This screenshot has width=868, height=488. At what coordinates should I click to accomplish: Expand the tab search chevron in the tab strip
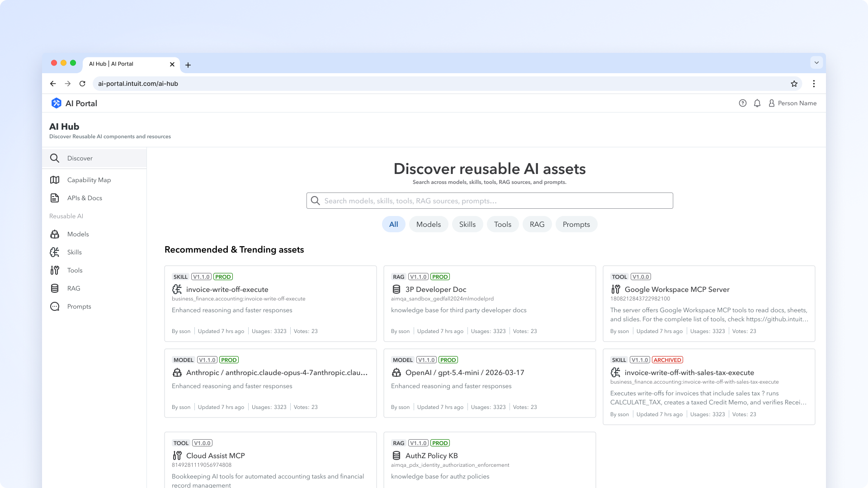tap(816, 62)
